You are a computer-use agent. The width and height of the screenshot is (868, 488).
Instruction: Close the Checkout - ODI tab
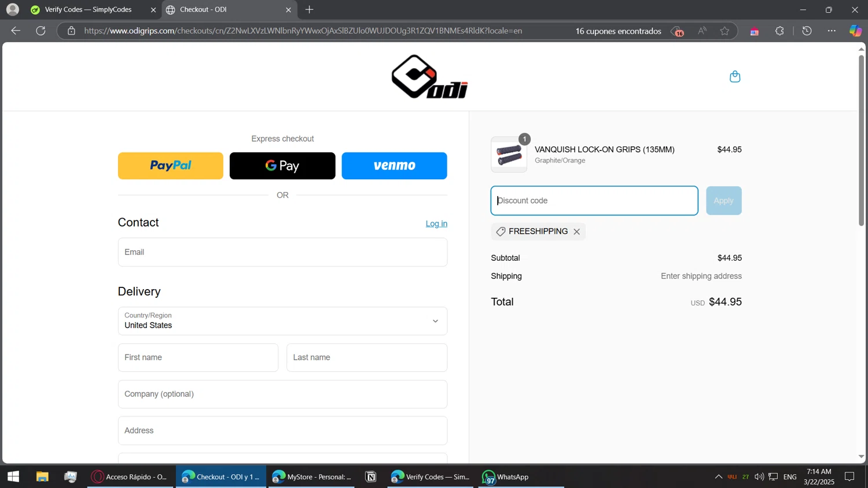[288, 9]
